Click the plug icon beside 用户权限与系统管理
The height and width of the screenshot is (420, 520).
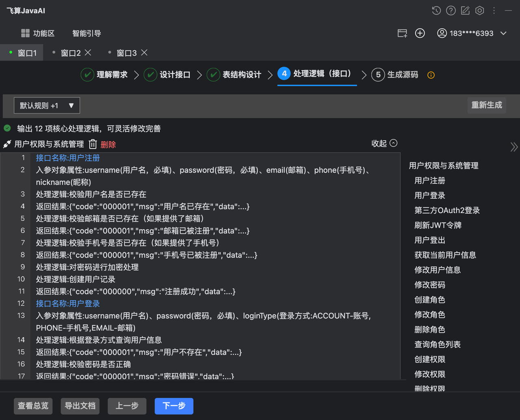7,144
